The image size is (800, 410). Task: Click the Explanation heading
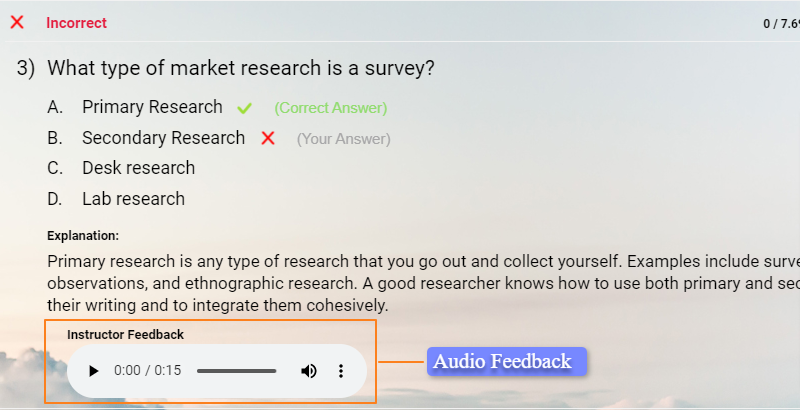point(83,236)
